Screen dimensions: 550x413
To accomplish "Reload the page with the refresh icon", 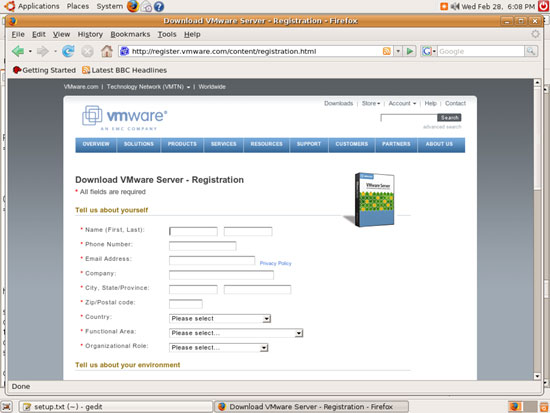I will [x=68, y=51].
